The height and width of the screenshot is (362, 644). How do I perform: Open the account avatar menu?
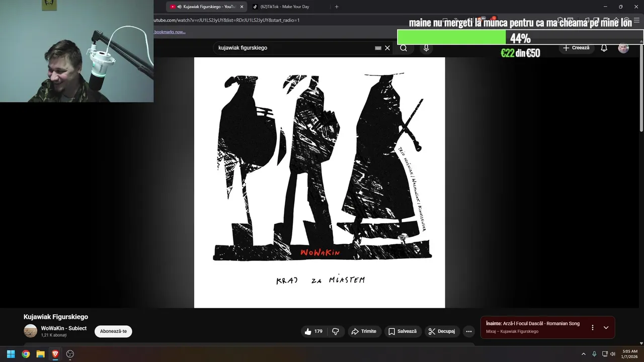tap(623, 48)
